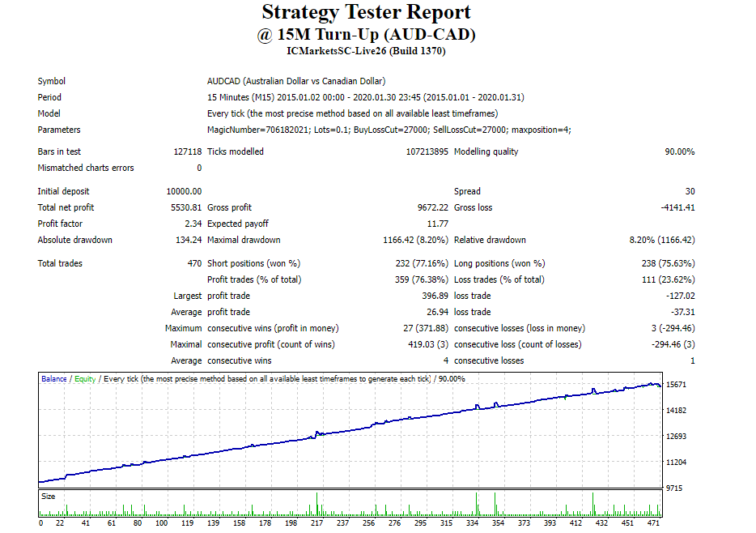Select the 15 Minutes (M15) period value
Screen dimensions: 756x533
tap(366, 97)
